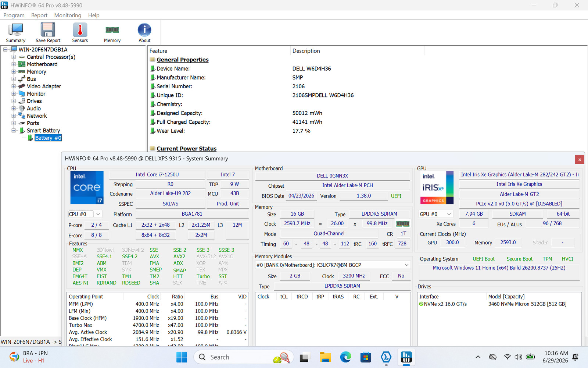Click the Quad-Channel memory mode field

click(329, 233)
